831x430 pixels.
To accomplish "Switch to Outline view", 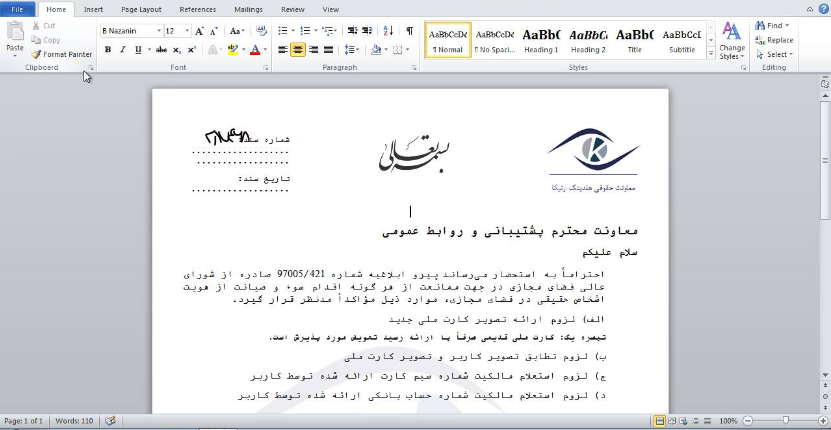I will (694, 421).
